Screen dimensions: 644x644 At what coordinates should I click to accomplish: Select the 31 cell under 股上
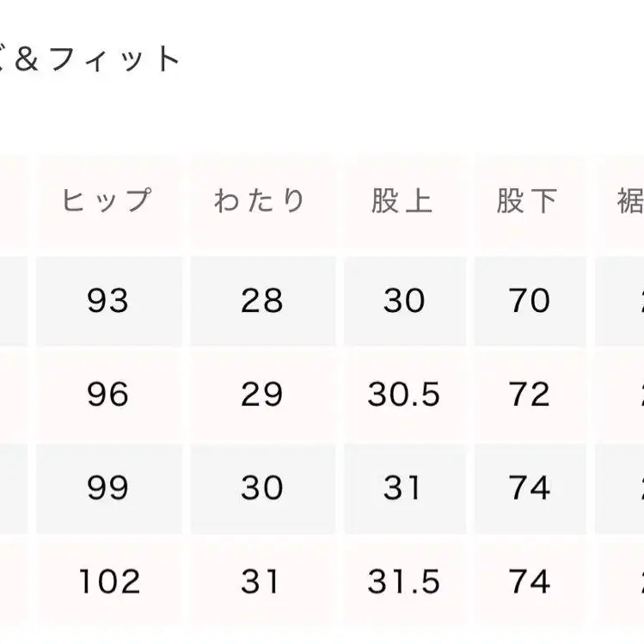pos(403,488)
